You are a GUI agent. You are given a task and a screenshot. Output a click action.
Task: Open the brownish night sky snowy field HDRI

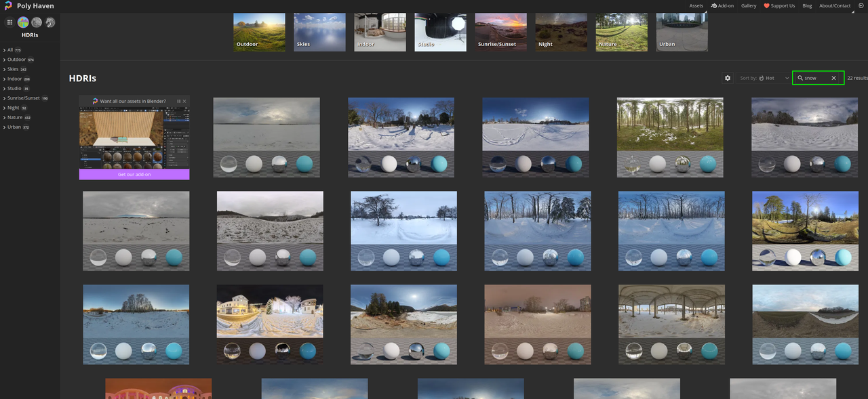pyautogui.click(x=538, y=324)
